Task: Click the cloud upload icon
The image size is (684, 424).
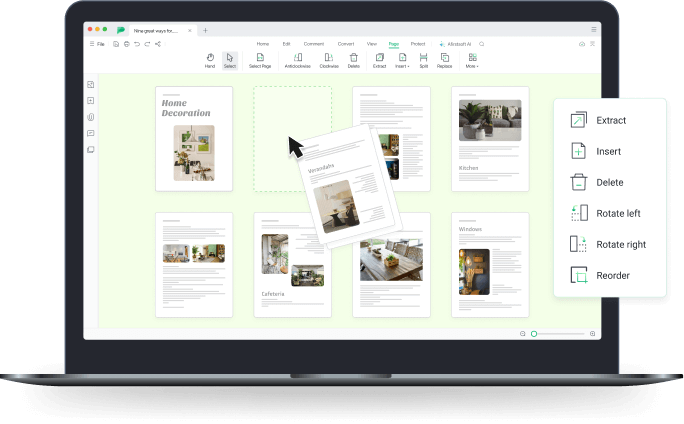Action: tap(582, 44)
